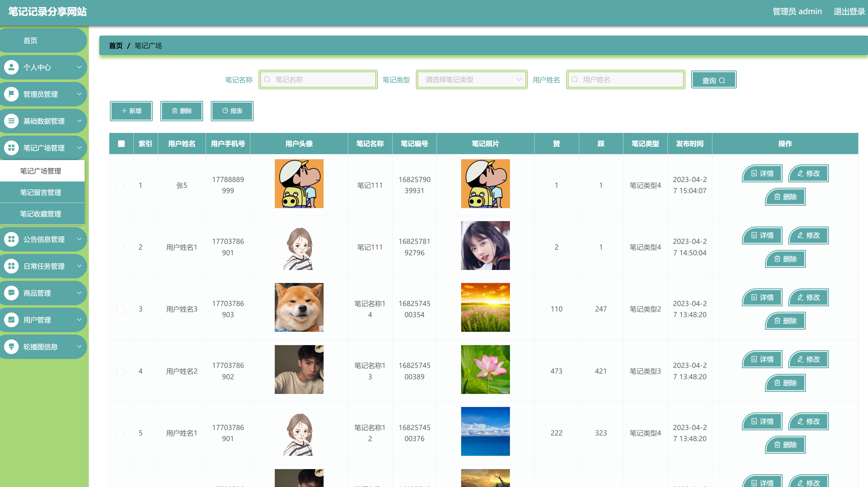Image resolution: width=868 pixels, height=487 pixels.
Task: Open the Shin-chan 笔记照片 thumbnail in row 1
Action: (x=485, y=184)
